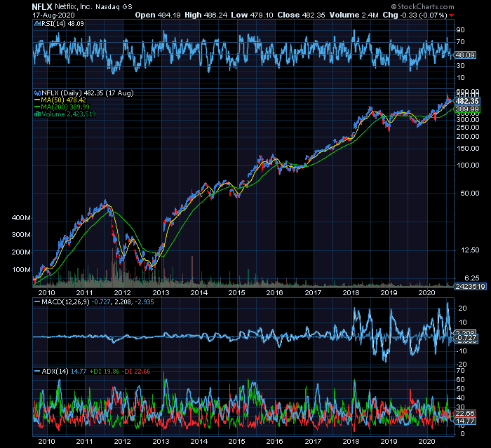Click the -0.727 MACD tag on the right axis
The image size is (491, 448).
pos(466,338)
